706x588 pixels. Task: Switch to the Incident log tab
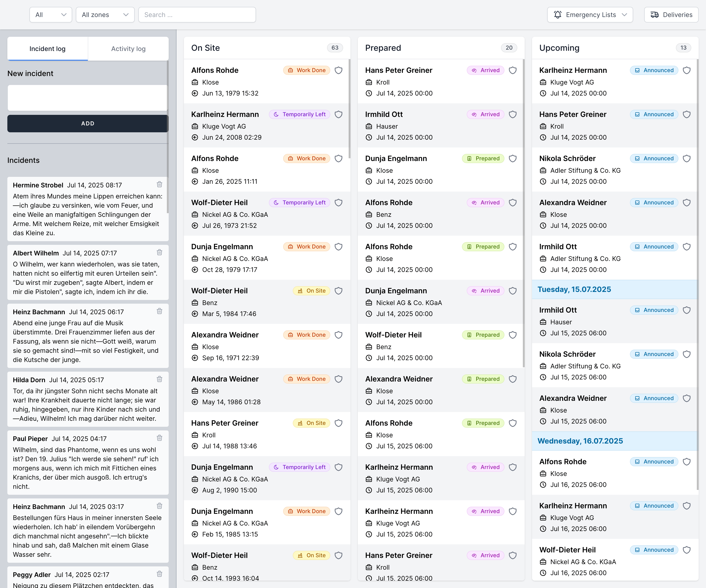pos(47,49)
